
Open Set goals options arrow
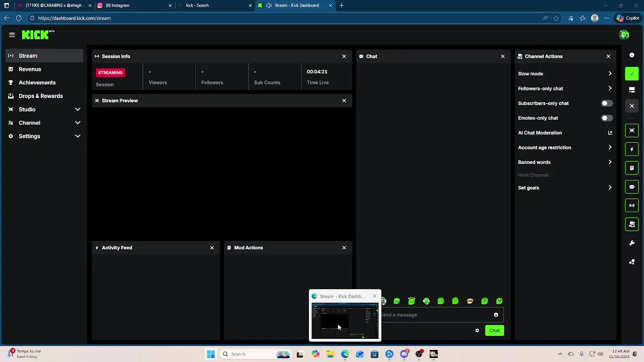610,188
